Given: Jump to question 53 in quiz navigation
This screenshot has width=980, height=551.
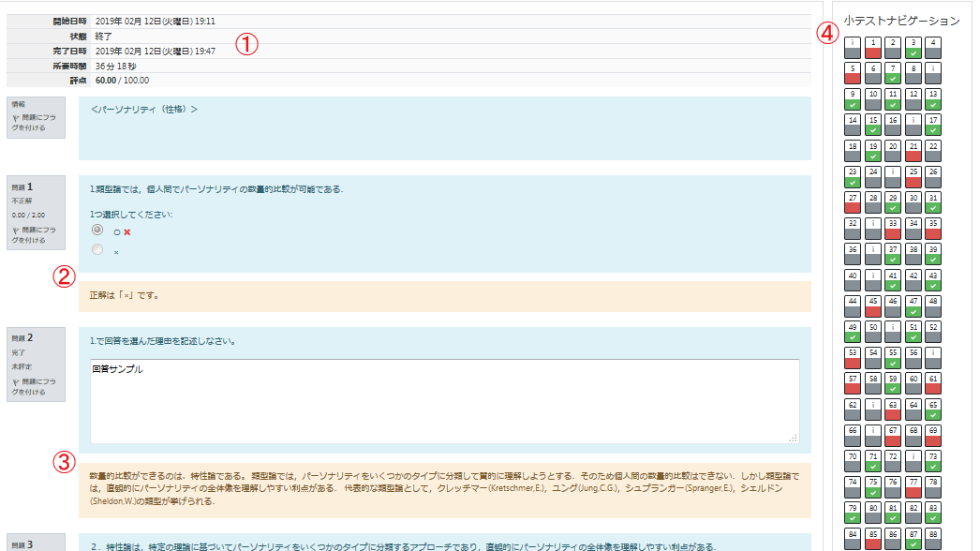Looking at the screenshot, I should coord(853,358).
